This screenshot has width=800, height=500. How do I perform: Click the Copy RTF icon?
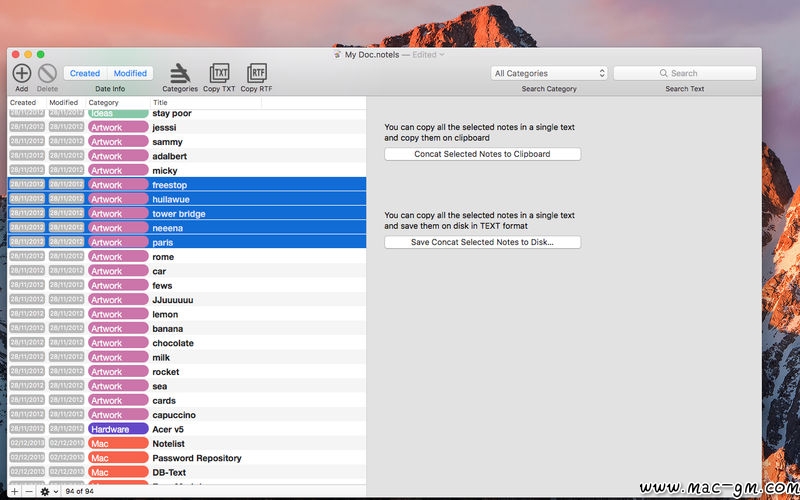[x=256, y=73]
